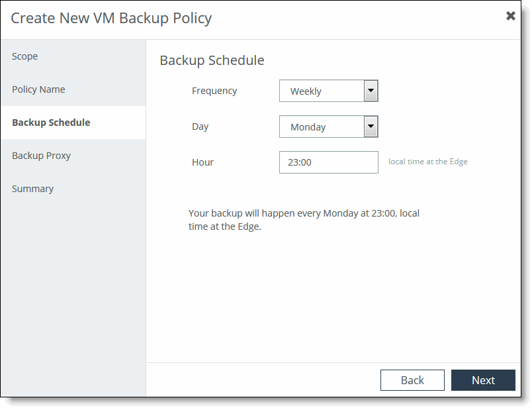Go to the Policy Name step
The image size is (532, 408).
point(73,89)
